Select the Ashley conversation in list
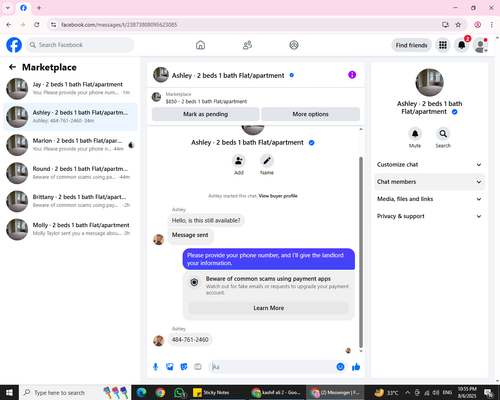 click(x=70, y=117)
